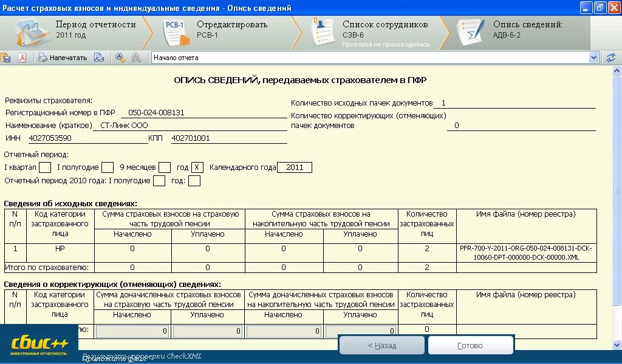
Task: Click registration number 050-024-008131
Action: click(x=156, y=113)
